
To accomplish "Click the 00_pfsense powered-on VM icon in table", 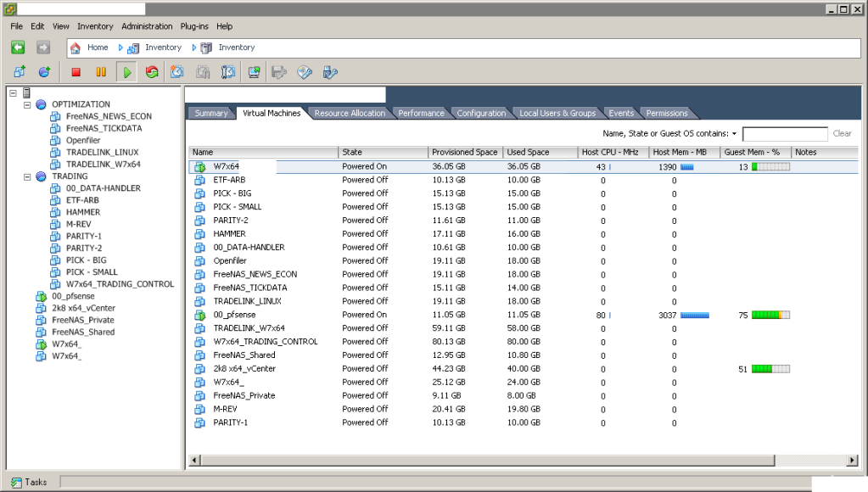I will [200, 315].
